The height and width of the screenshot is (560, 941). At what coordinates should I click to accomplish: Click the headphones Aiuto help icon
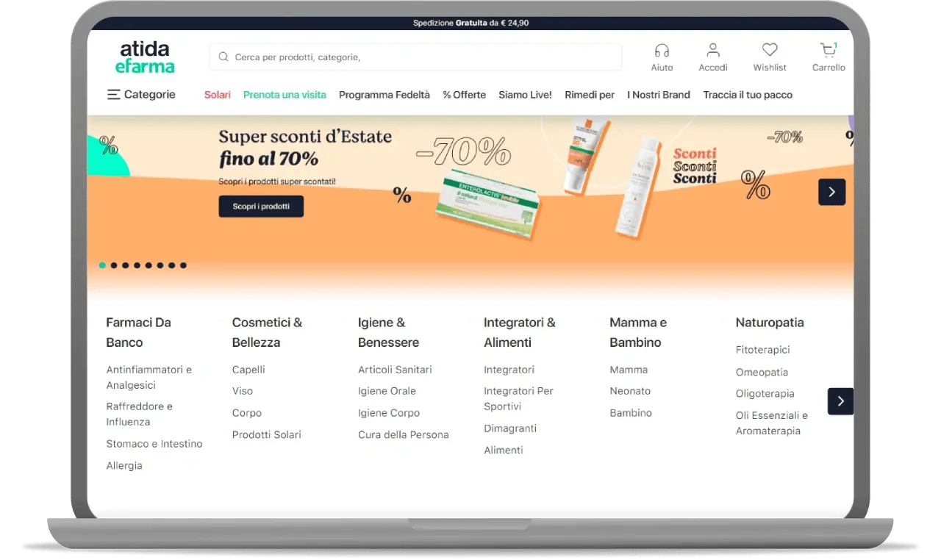tap(662, 51)
